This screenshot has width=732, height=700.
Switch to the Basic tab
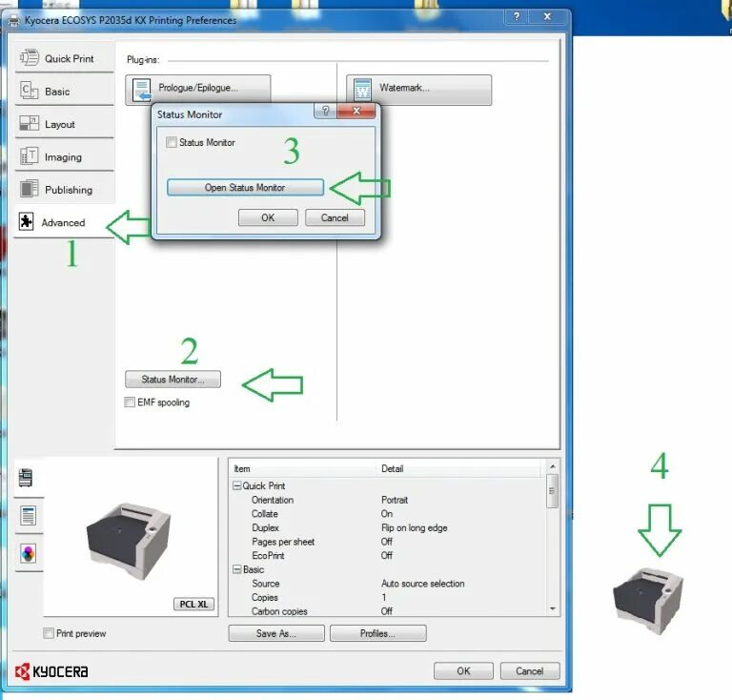65,91
